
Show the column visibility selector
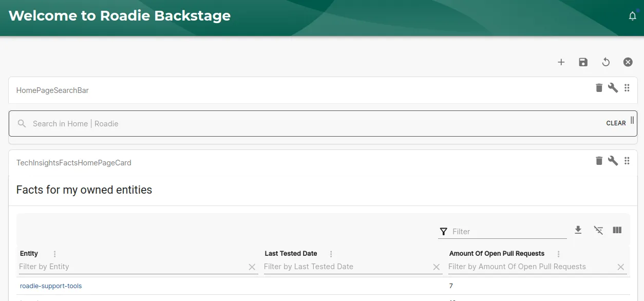[617, 230]
